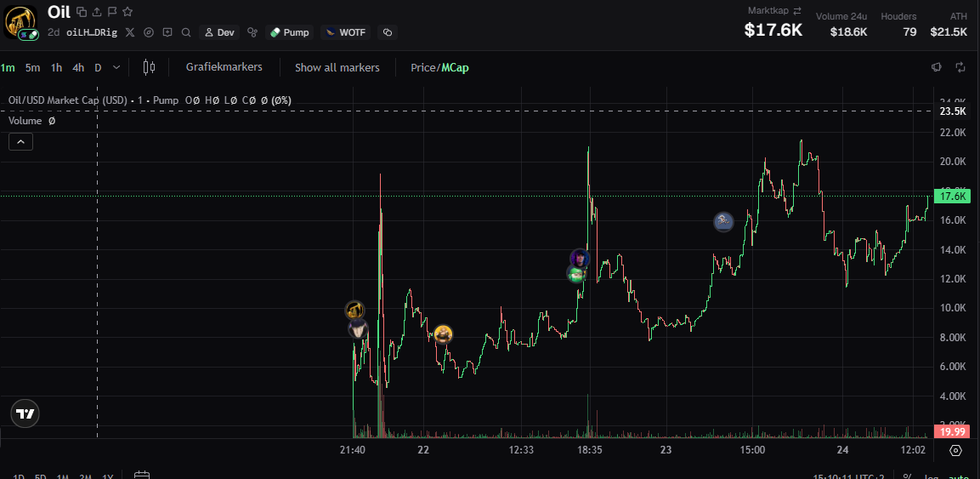Open Grafiekmarkers settings
The image size is (980, 479).
(224, 67)
